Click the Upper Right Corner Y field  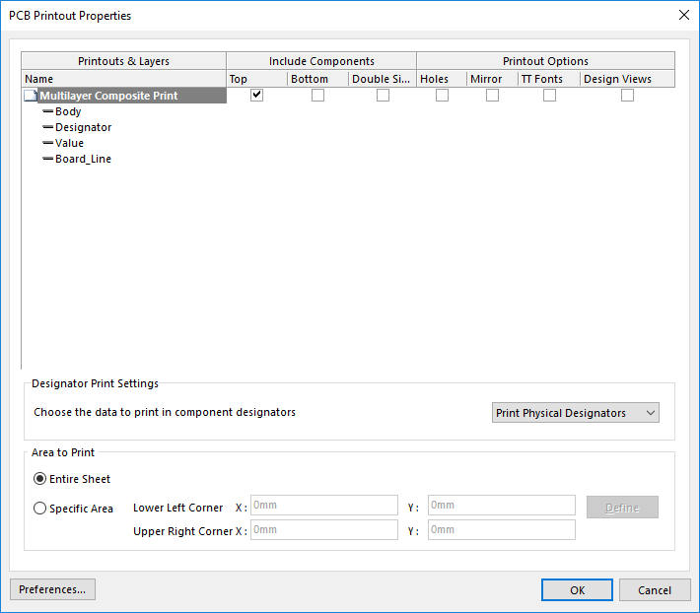[x=501, y=530]
